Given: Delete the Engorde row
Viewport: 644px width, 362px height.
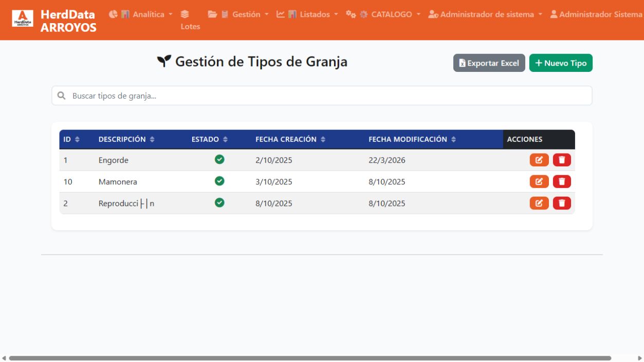Looking at the screenshot, I should (562, 160).
